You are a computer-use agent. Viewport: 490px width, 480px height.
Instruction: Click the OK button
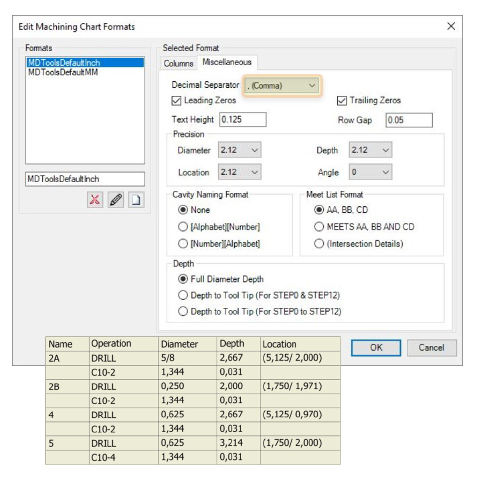coord(376,348)
